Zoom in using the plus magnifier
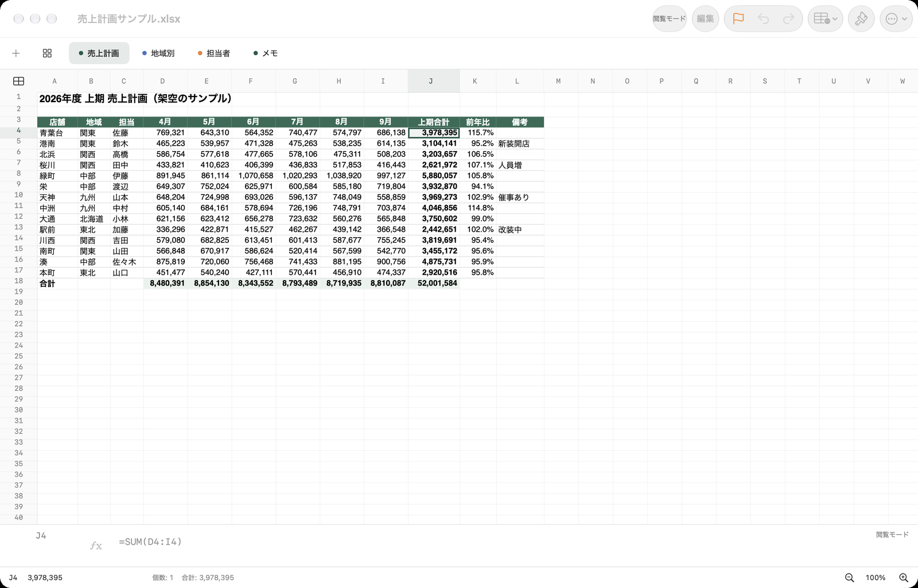918x588 pixels. point(904,578)
